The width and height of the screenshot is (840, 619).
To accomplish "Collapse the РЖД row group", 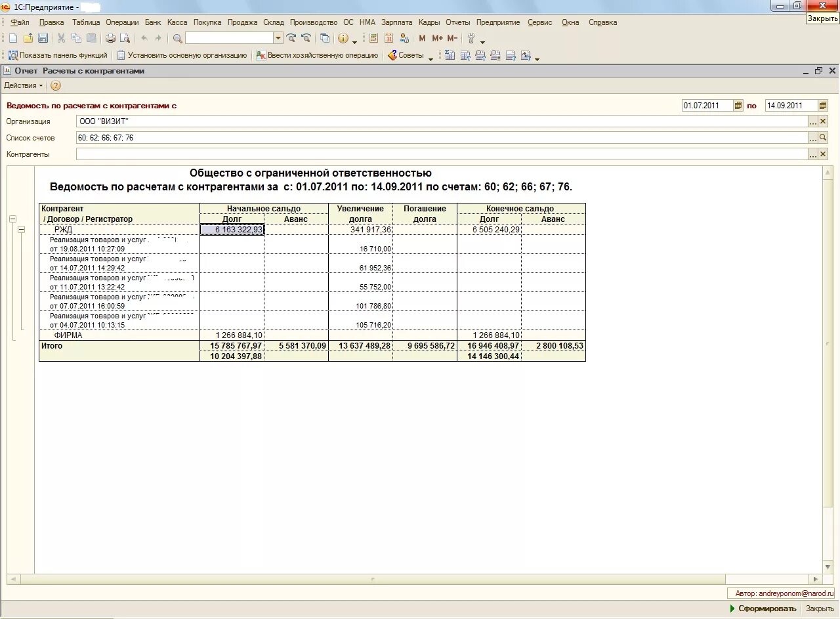I will coord(22,230).
